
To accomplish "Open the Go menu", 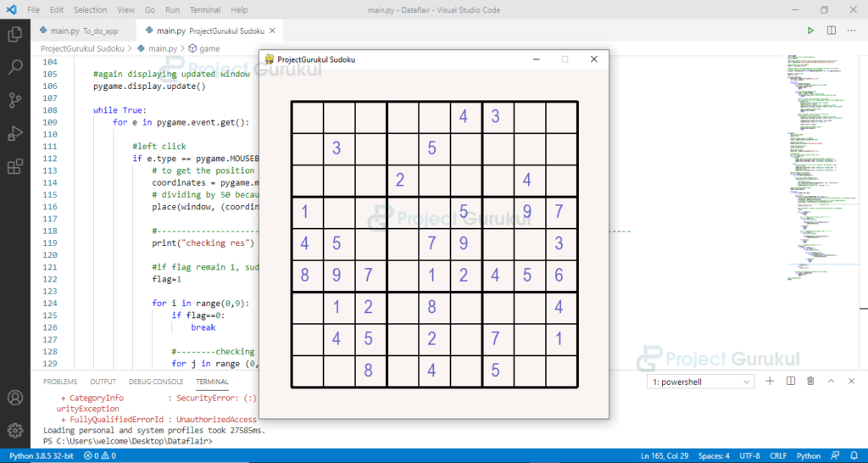I will (150, 10).
